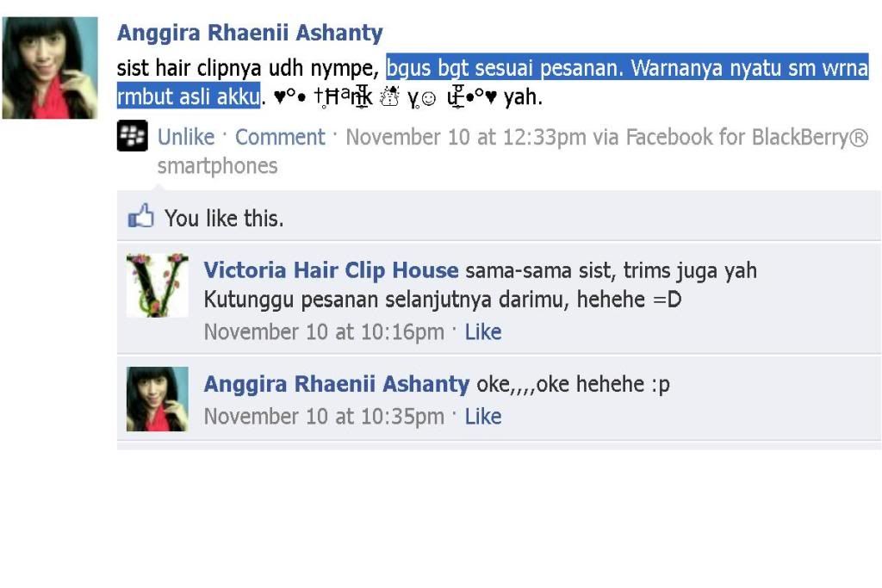Image resolution: width=882 pixels, height=588 pixels.
Task: Click the thumbs-up like icon
Action: [140, 216]
